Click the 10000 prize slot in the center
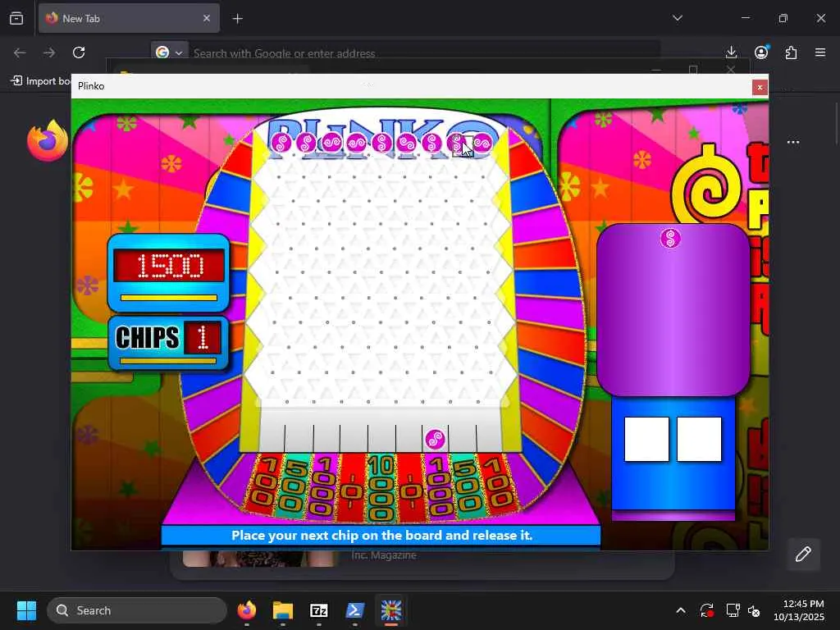 (381, 489)
